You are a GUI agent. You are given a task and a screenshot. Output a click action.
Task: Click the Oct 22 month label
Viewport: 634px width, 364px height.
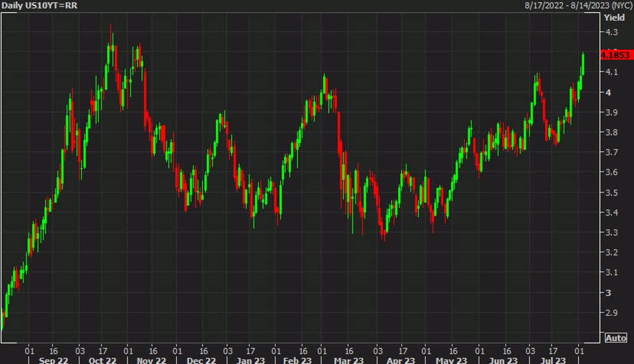click(102, 360)
